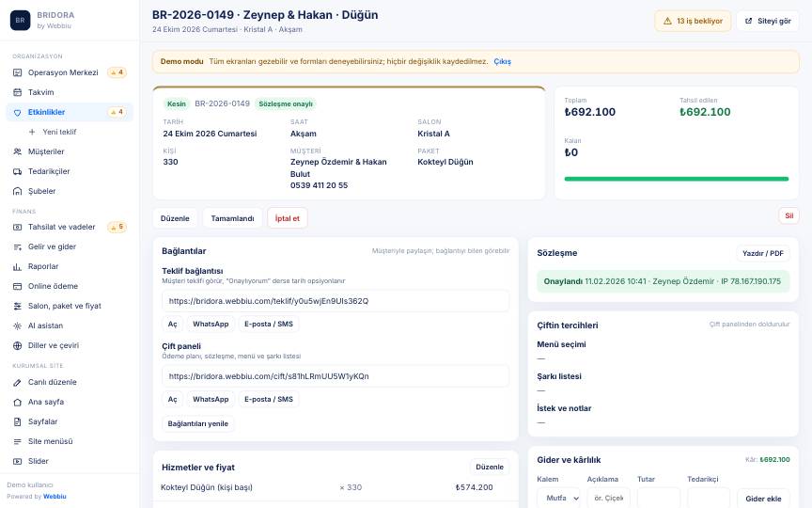
Task: Click the Teklif bağlantısı URL field
Action: tap(336, 301)
